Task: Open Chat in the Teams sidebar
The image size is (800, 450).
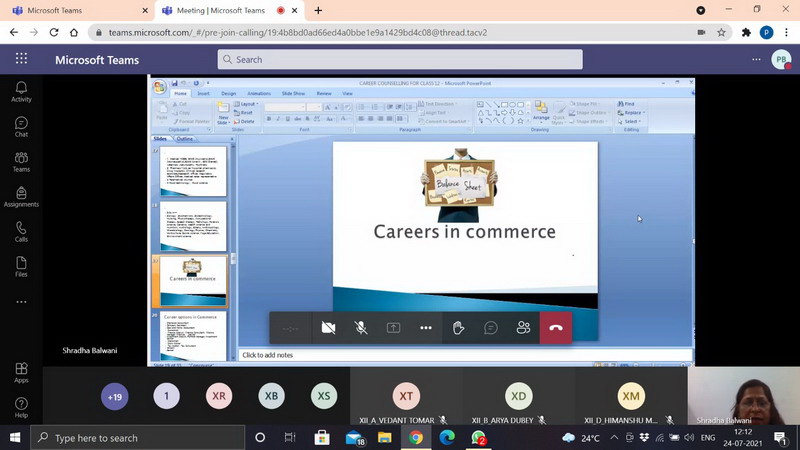Action: 21,127
